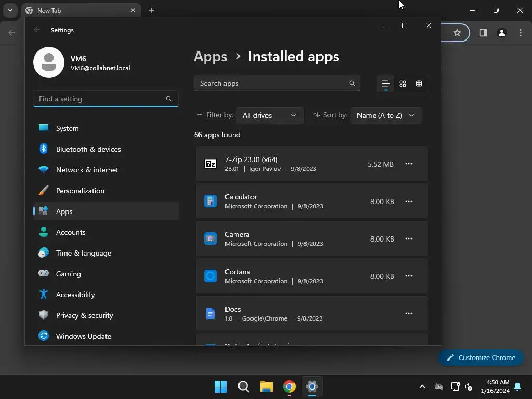The height and width of the screenshot is (399, 532).
Task: Click the Camera app name
Action: coord(237,234)
